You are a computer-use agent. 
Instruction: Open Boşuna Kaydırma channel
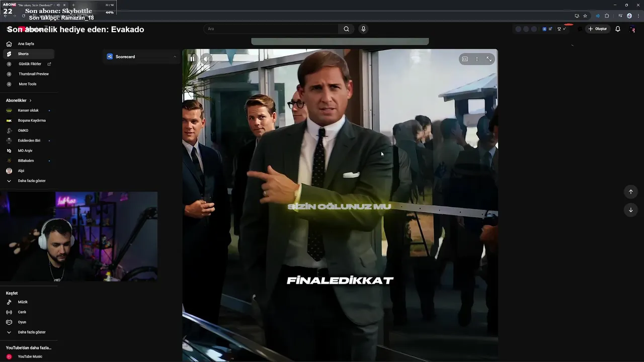28,120
